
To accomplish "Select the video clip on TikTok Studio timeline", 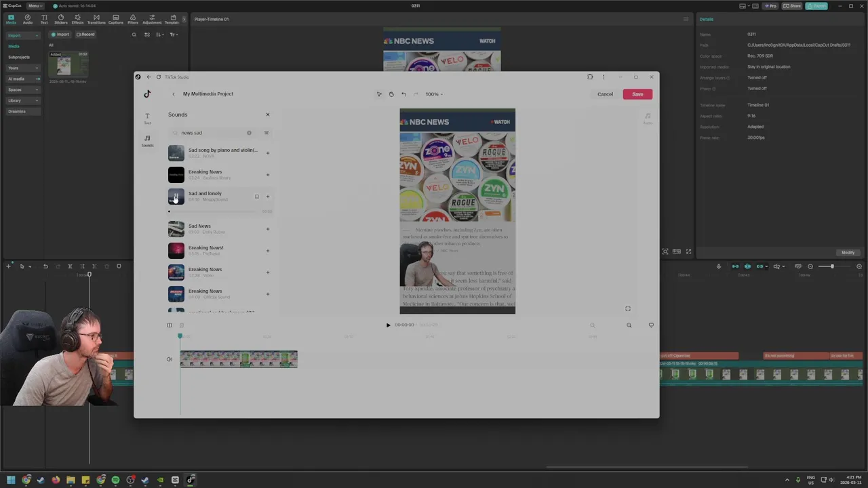I will (x=239, y=359).
